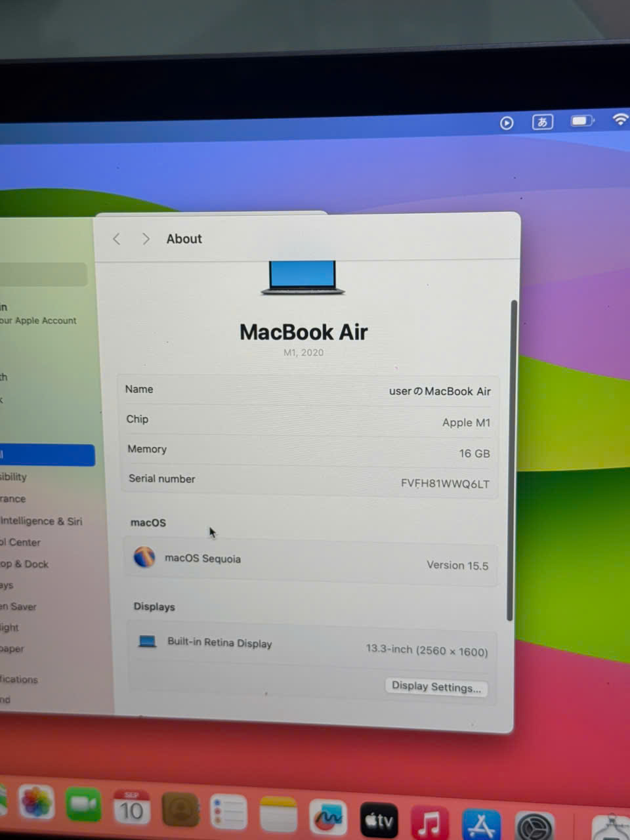Open the Appearance sidebar item

(13, 499)
